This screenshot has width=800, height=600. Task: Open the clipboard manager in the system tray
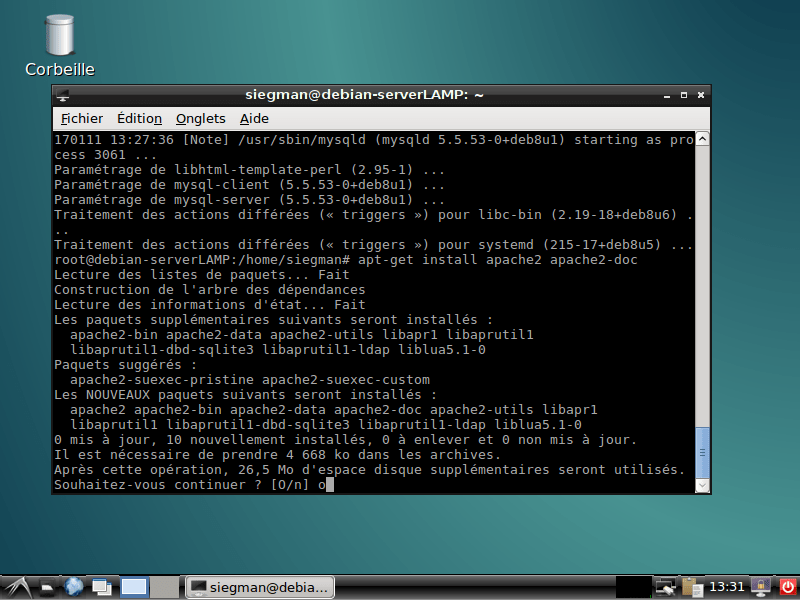click(x=691, y=587)
